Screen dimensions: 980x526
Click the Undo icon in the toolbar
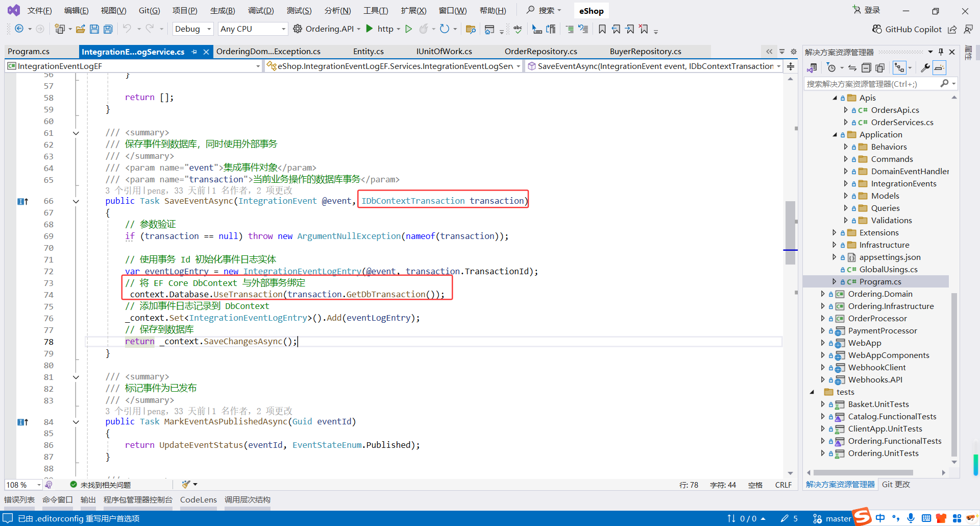(x=128, y=29)
